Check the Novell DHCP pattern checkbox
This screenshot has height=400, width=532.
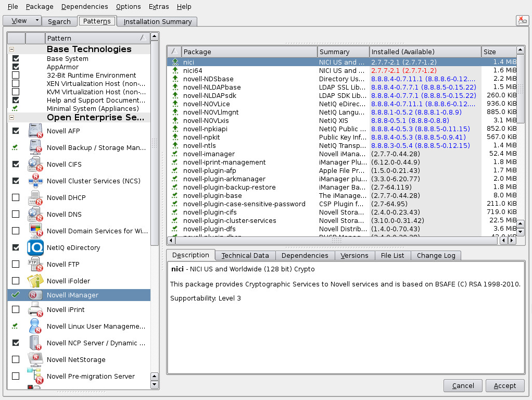pos(16,198)
